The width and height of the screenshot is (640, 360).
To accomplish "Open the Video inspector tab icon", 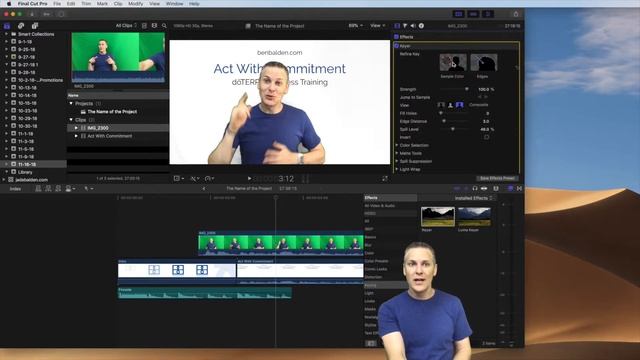I will [397, 26].
